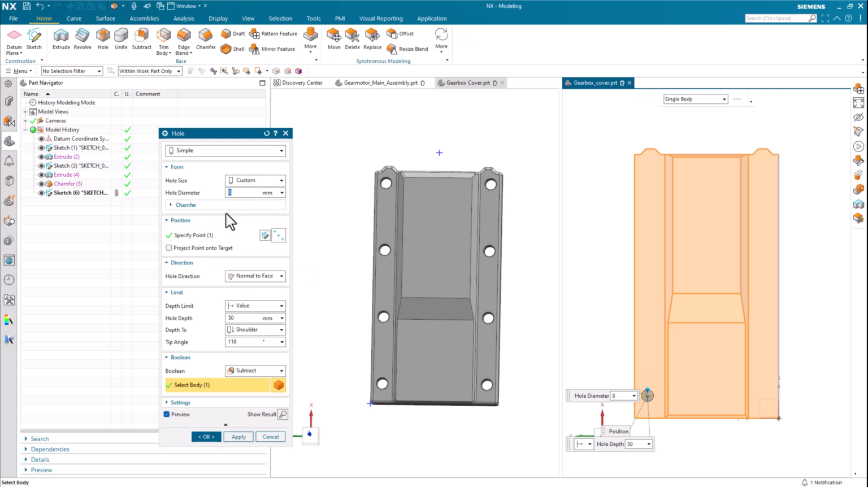Switch to the Gearbox Cover.prt tab
Screen dimensions: 868x487
468,82
